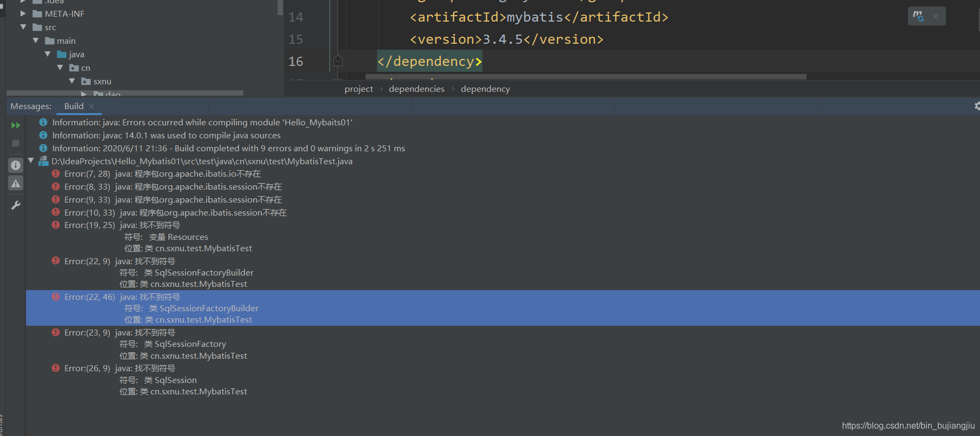Select the main folder in project tree
This screenshot has width=980, height=436.
pos(66,41)
